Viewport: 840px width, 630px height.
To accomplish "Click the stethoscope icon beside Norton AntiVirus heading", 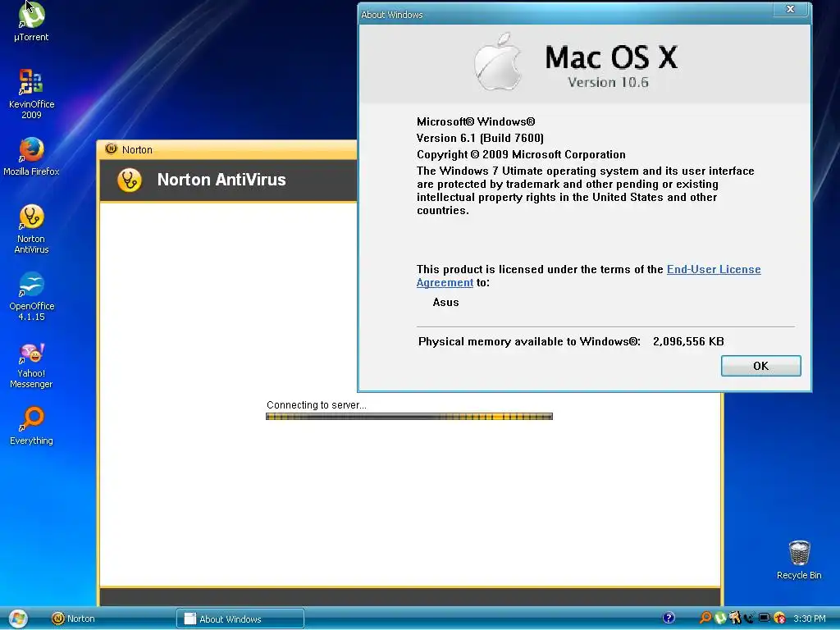I will (x=129, y=180).
